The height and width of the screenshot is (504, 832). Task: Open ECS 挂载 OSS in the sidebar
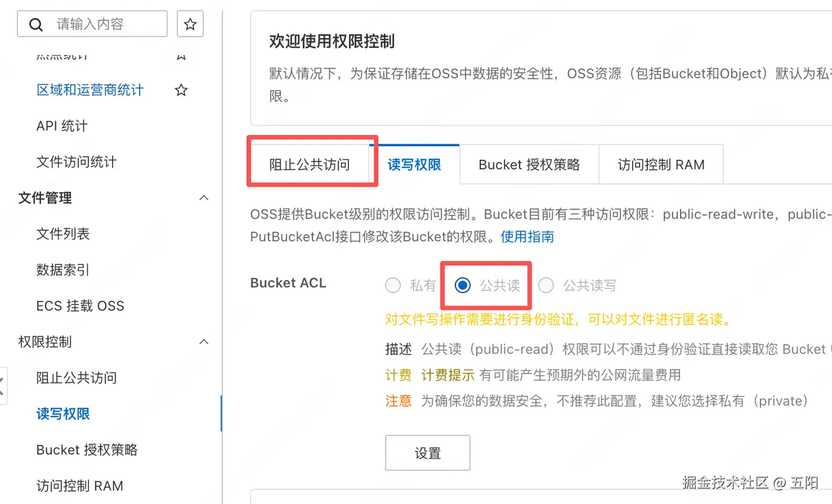click(x=80, y=306)
